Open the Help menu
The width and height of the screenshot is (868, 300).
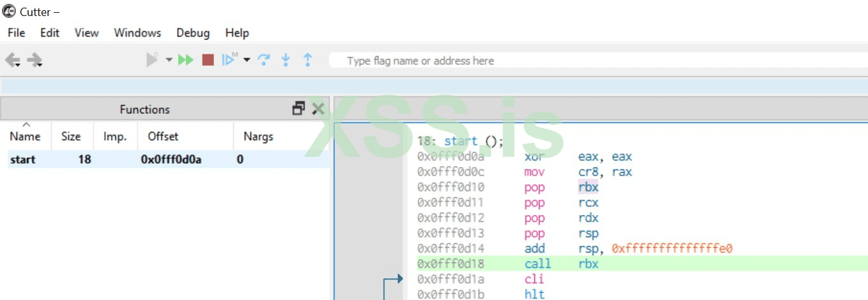point(237,33)
